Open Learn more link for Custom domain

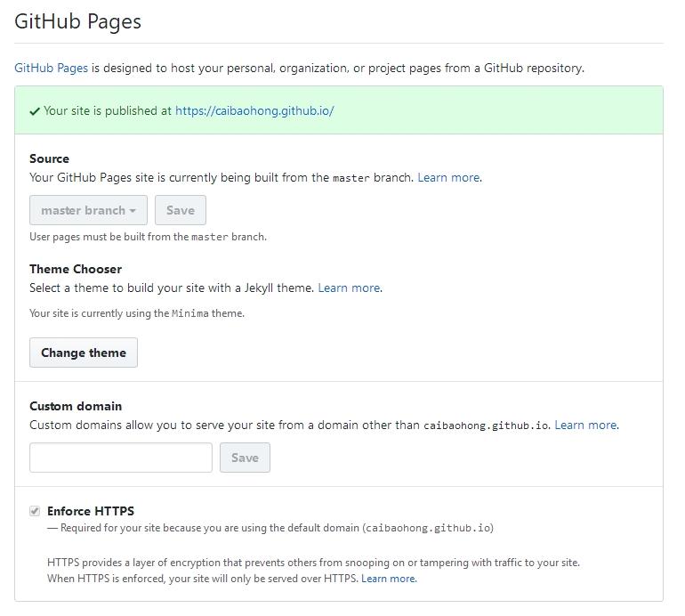587,425
